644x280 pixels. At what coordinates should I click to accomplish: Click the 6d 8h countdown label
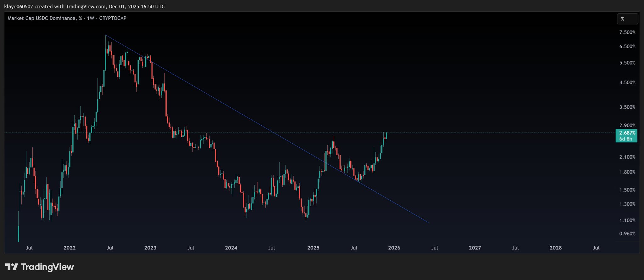(x=626, y=139)
